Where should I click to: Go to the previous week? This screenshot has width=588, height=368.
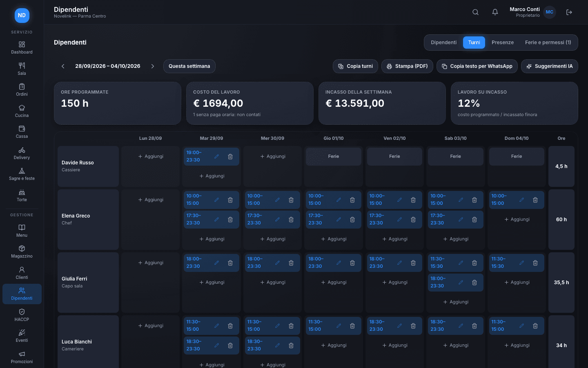[63, 66]
